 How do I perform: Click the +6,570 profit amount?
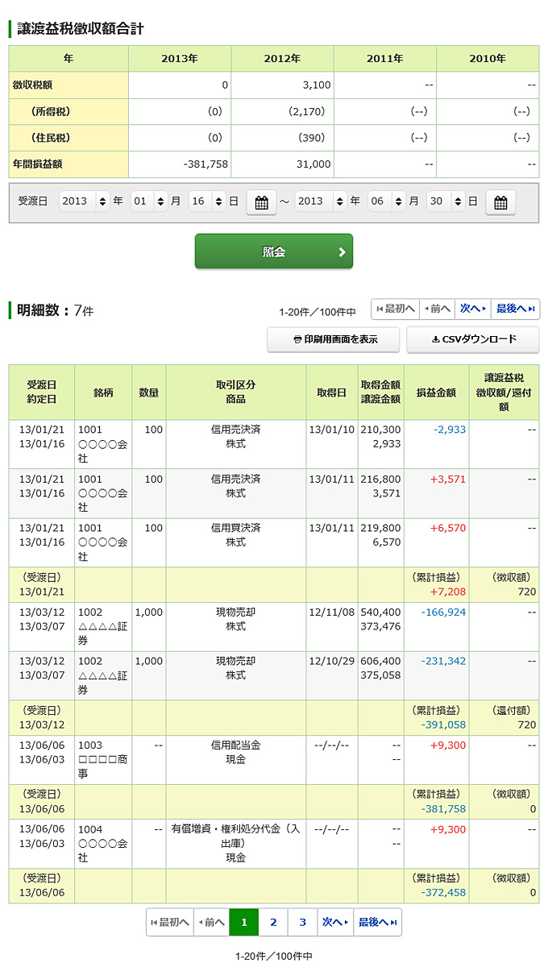coord(448,528)
